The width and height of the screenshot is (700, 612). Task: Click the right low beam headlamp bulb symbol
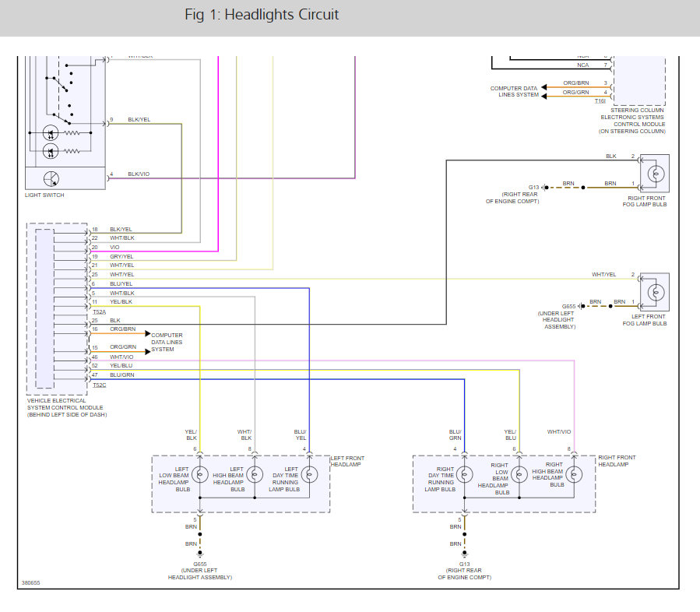pyautogui.click(x=519, y=474)
